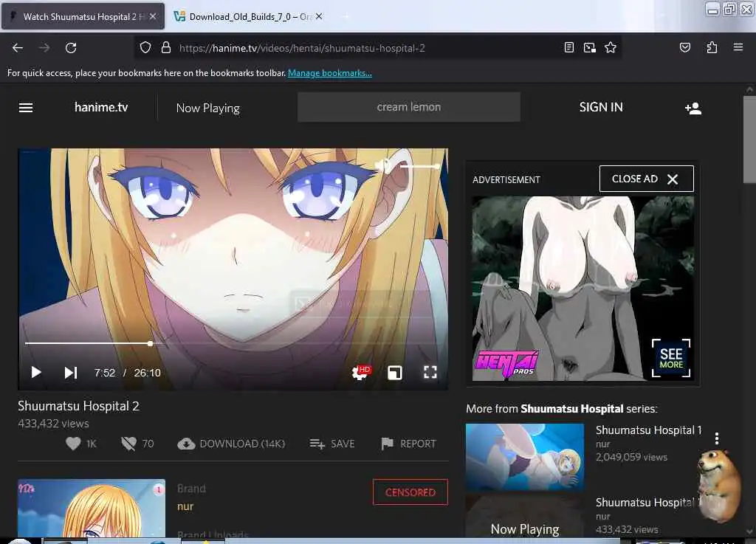Switch to the Download_Old_Builds_7_0 tab
The image size is (756, 544).
click(248, 16)
